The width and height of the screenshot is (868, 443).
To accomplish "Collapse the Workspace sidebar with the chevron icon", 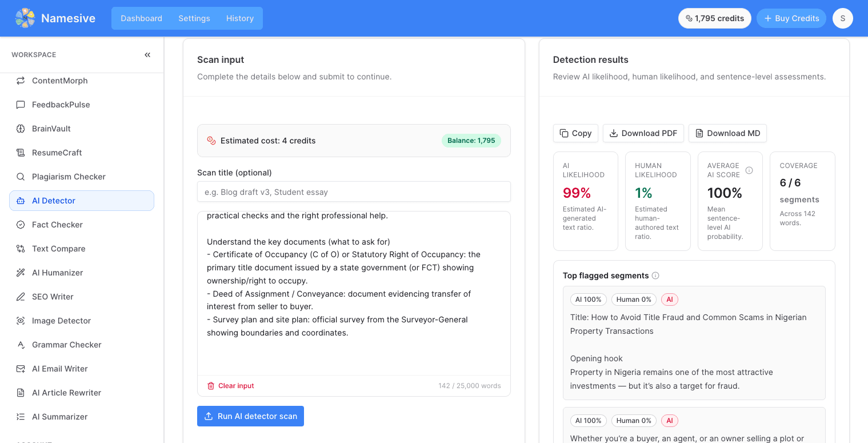I will click(147, 55).
